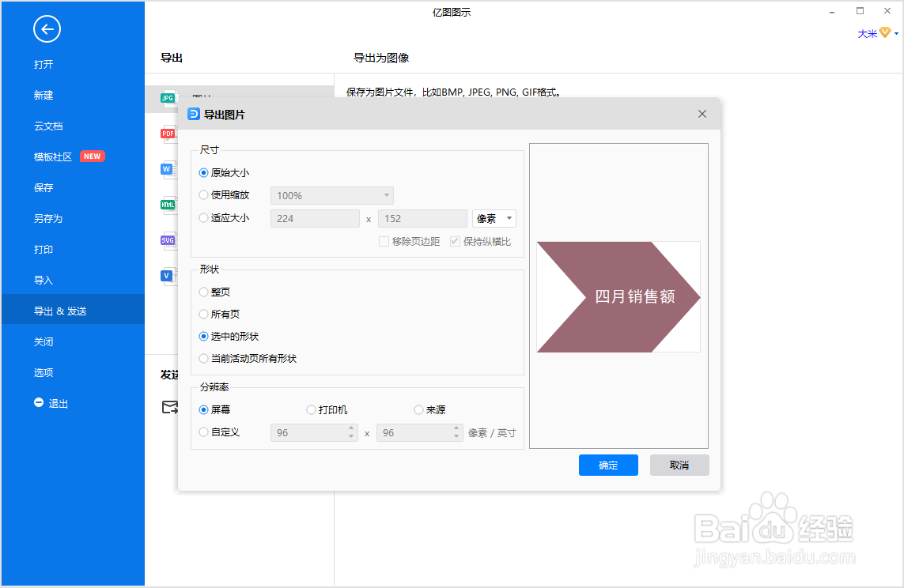The height and width of the screenshot is (588, 904).
Task: Open the 100% scale dropdown
Action: coord(331,195)
